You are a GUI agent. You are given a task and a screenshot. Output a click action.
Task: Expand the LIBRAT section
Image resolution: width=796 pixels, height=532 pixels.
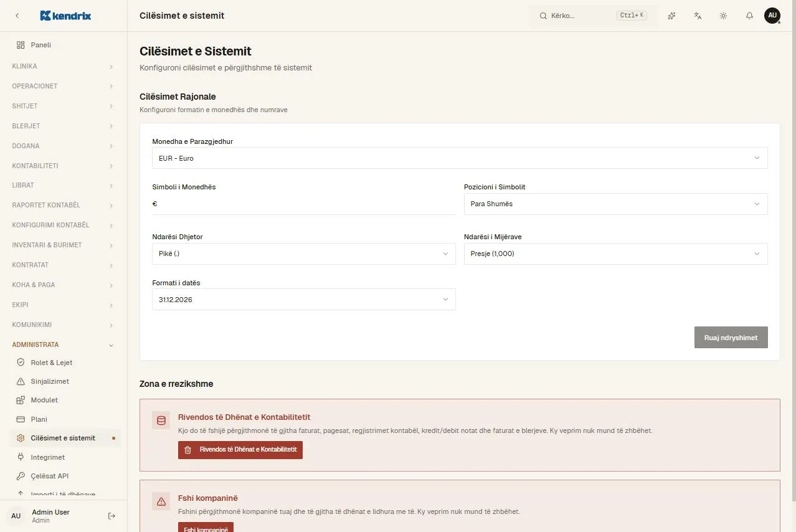click(x=64, y=185)
